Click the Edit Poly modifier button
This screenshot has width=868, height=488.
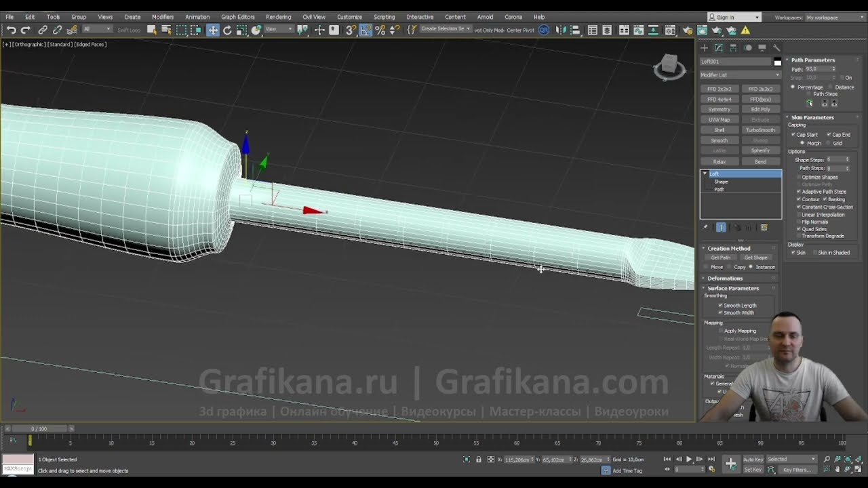click(x=760, y=109)
